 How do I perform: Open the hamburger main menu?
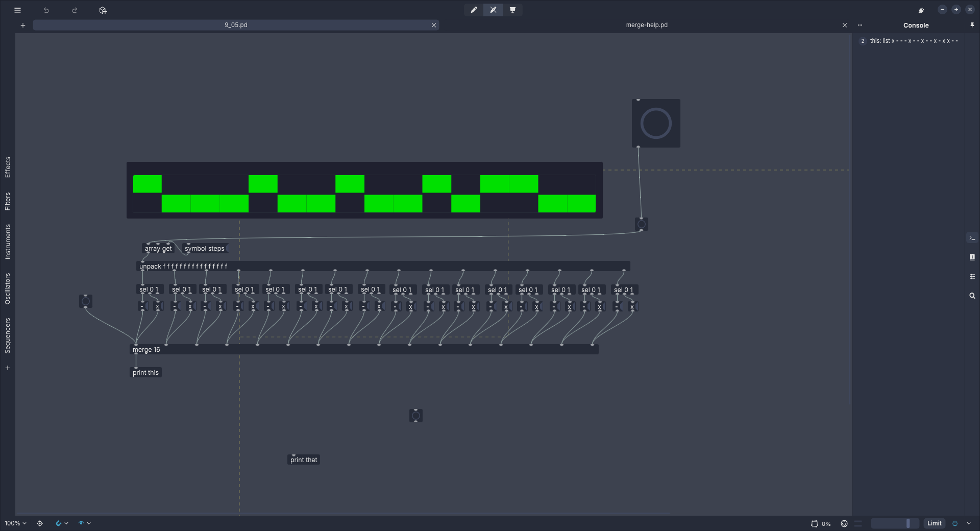click(x=17, y=10)
